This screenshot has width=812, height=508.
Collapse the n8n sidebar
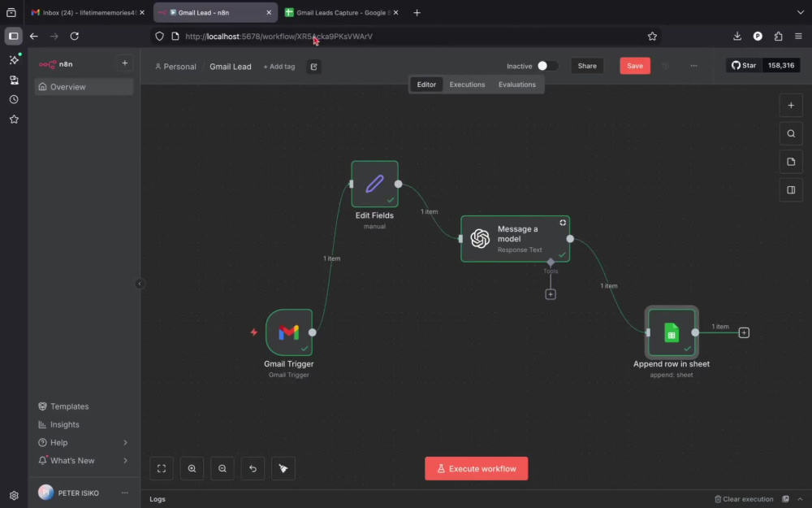[x=140, y=284]
